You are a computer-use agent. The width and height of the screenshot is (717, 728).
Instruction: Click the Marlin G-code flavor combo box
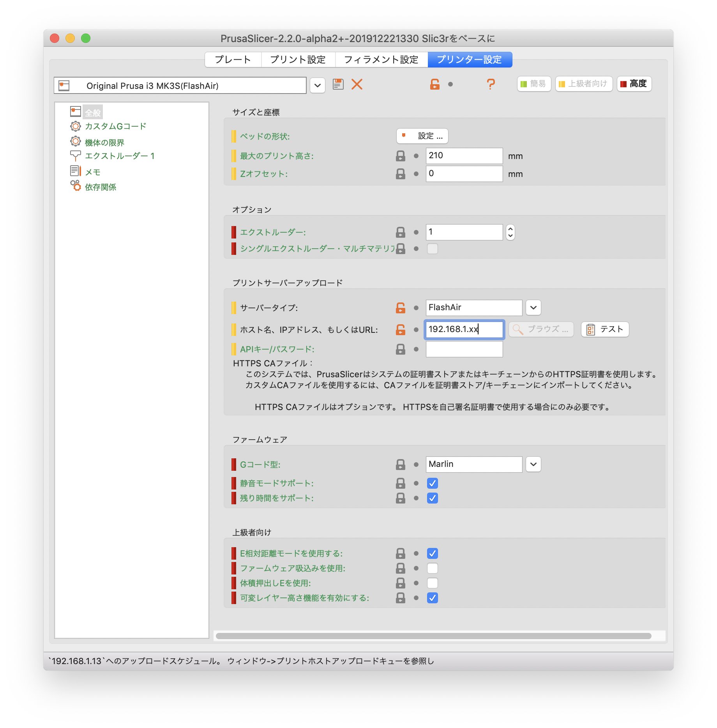pos(474,464)
